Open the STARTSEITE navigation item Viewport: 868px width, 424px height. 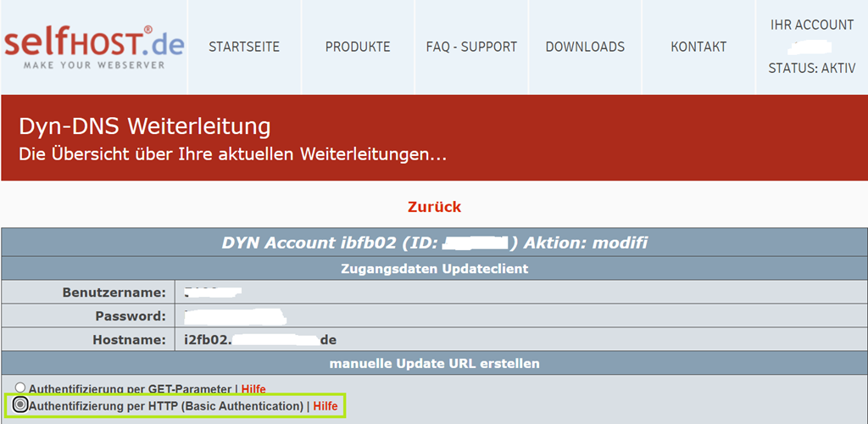pyautogui.click(x=244, y=47)
